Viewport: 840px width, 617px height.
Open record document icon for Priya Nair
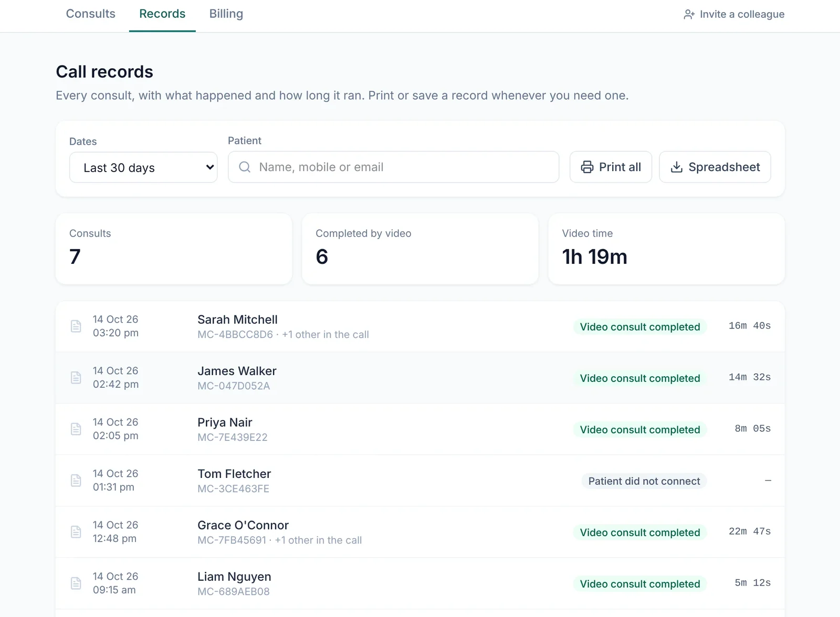76,429
